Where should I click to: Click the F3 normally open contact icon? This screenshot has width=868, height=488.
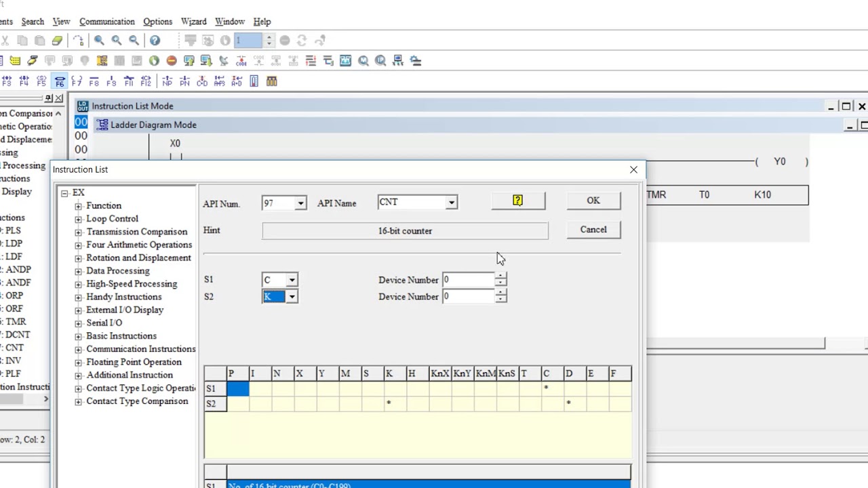pyautogui.click(x=7, y=81)
